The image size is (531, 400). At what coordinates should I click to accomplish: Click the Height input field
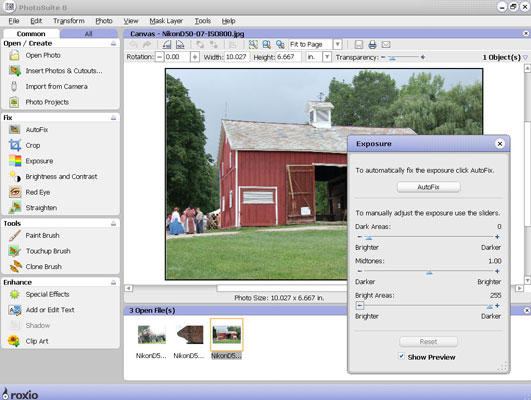coord(289,57)
